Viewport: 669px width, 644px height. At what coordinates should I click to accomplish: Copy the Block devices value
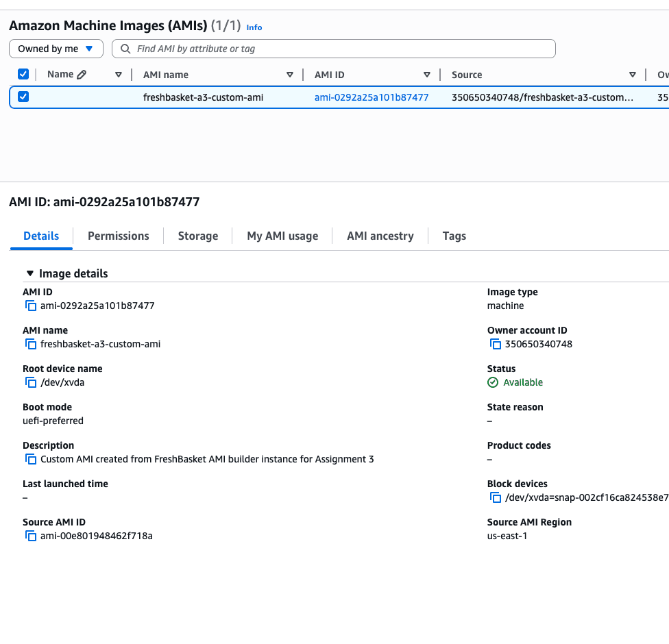click(x=496, y=497)
